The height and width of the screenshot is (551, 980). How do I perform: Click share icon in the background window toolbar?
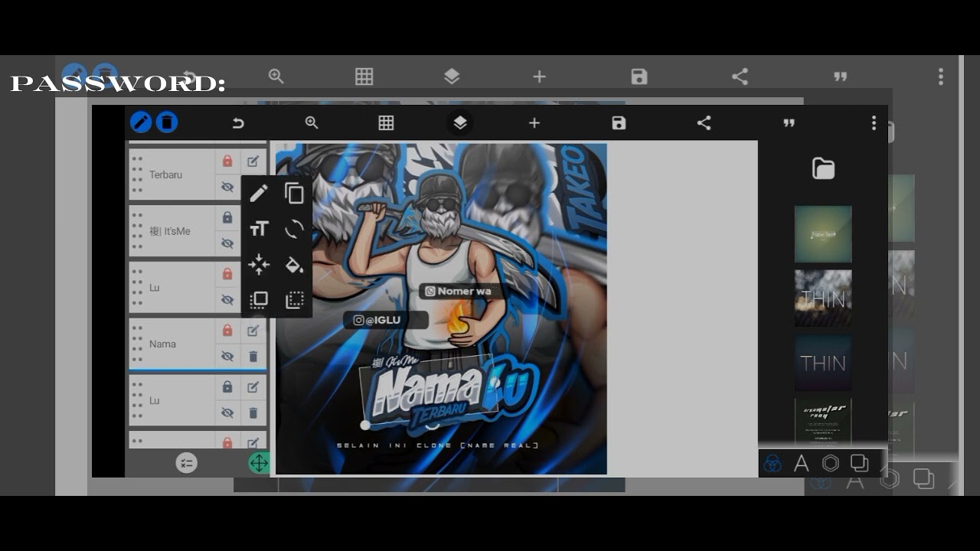click(740, 76)
